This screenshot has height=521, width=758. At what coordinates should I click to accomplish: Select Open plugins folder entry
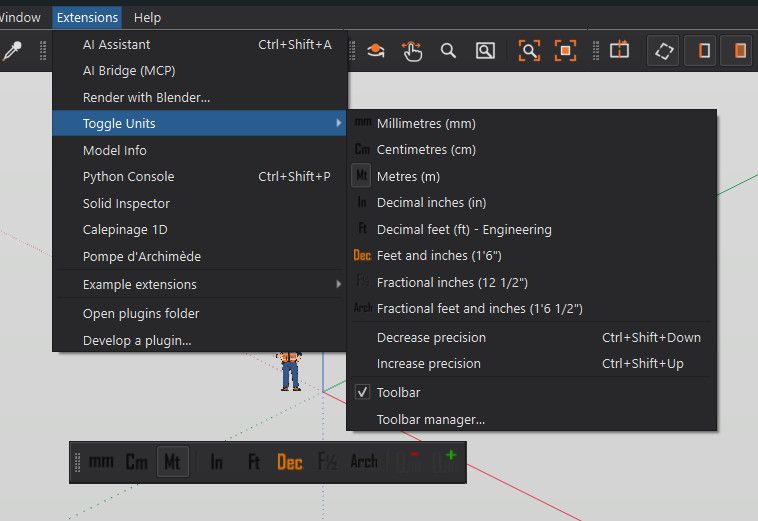click(200, 313)
